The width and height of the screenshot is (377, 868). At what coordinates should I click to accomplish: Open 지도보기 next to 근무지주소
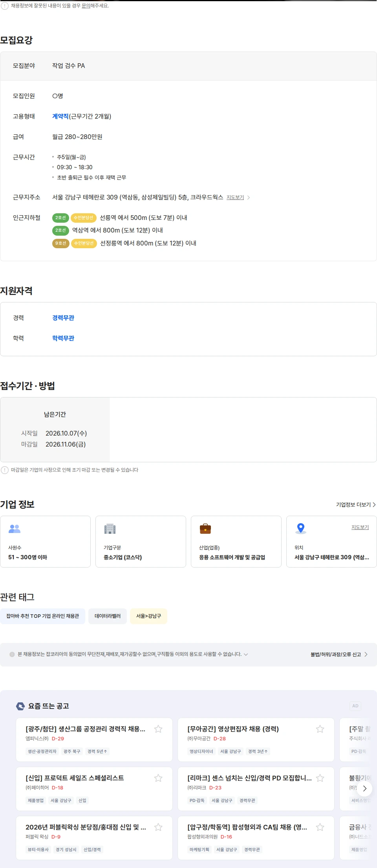pyautogui.click(x=238, y=198)
